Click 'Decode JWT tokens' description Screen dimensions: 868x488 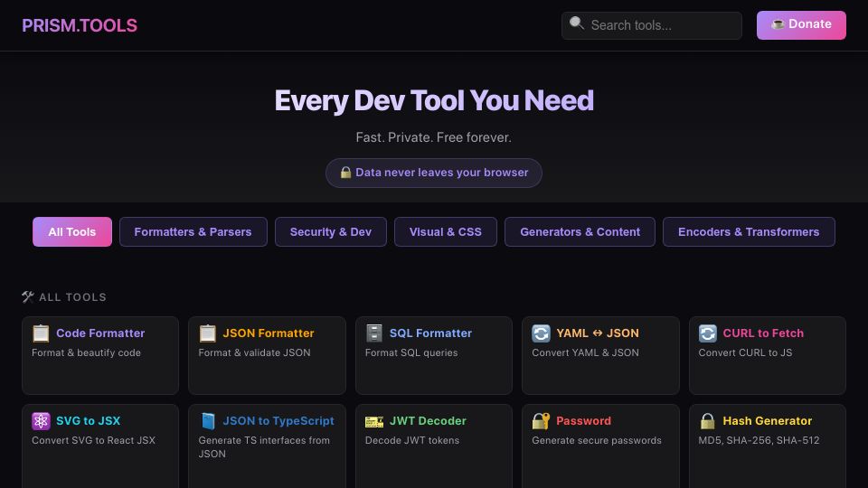pos(412,440)
